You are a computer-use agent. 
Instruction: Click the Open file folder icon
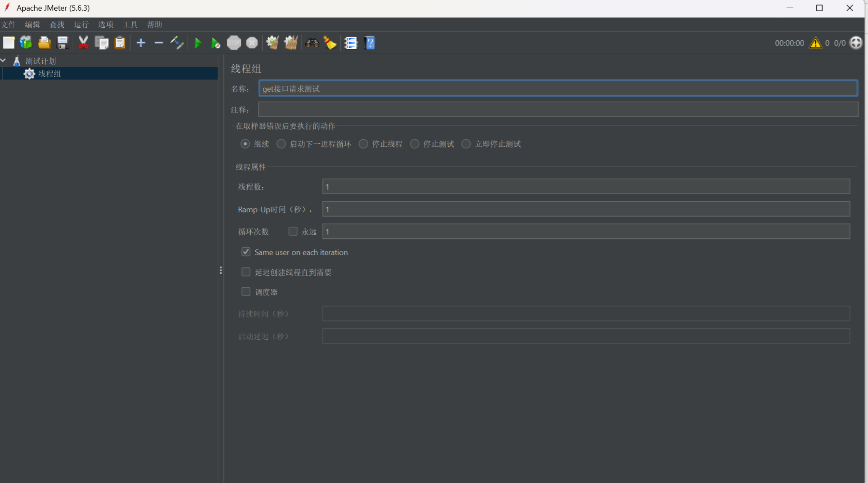pyautogui.click(x=44, y=43)
